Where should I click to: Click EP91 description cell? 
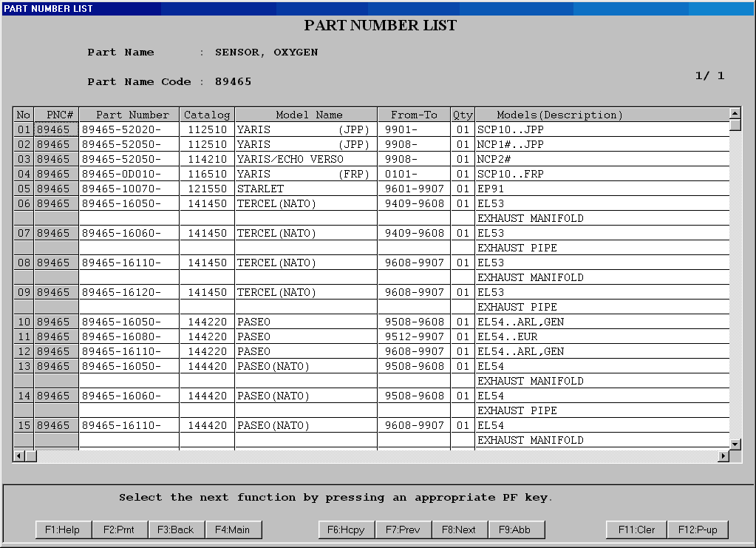click(602, 189)
